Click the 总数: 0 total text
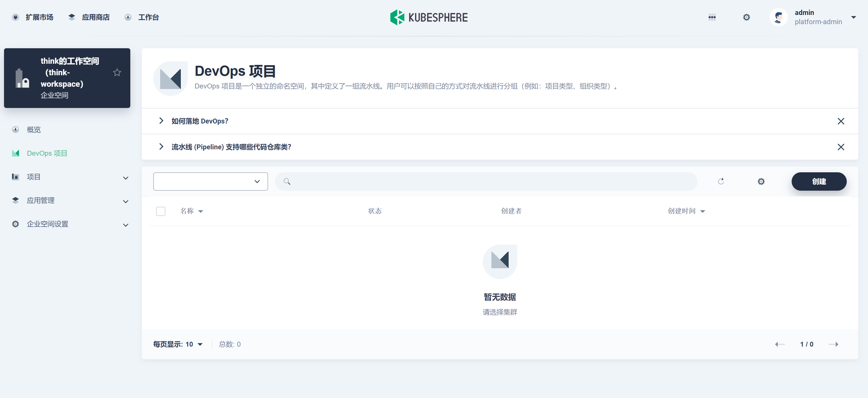The height and width of the screenshot is (398, 868). click(x=230, y=344)
